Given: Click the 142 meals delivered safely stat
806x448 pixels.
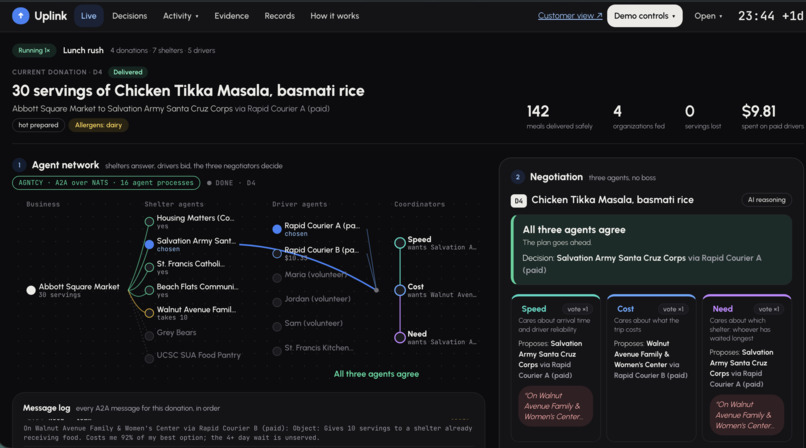Looking at the screenshot, I should (559, 117).
